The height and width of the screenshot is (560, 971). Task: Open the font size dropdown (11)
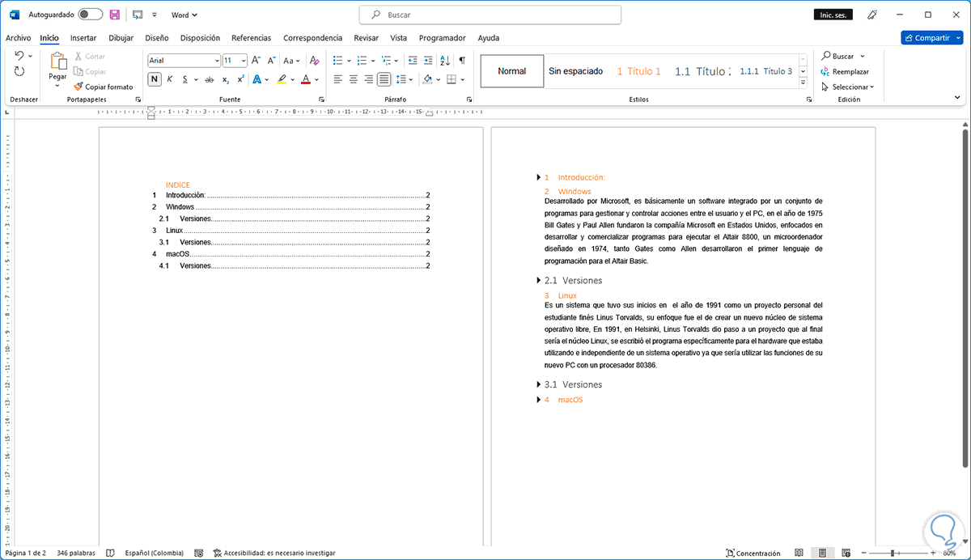click(x=244, y=61)
